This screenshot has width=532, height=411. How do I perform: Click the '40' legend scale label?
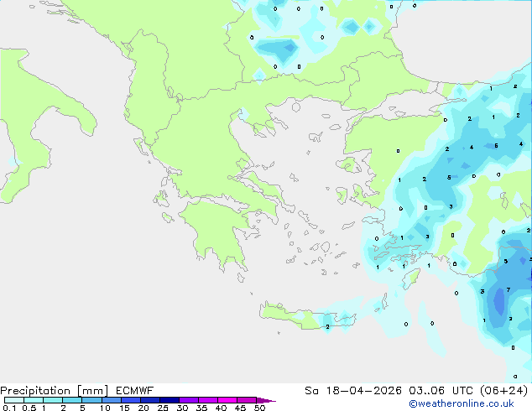coord(221,408)
